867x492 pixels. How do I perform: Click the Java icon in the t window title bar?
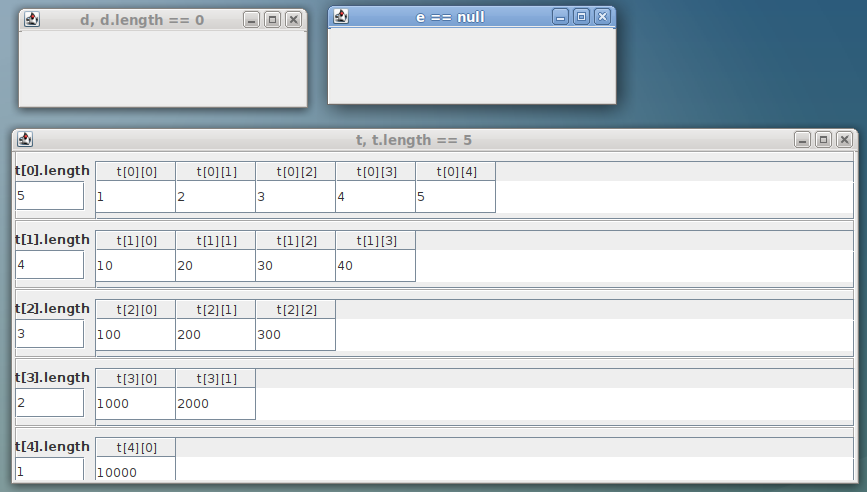point(26,140)
